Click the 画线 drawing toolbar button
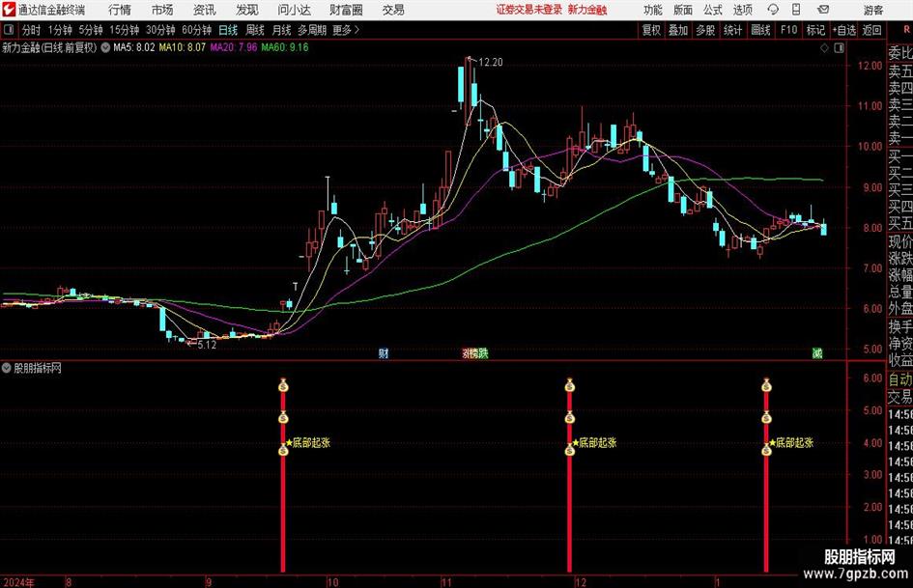Image resolution: width=913 pixels, height=588 pixels. (761, 30)
